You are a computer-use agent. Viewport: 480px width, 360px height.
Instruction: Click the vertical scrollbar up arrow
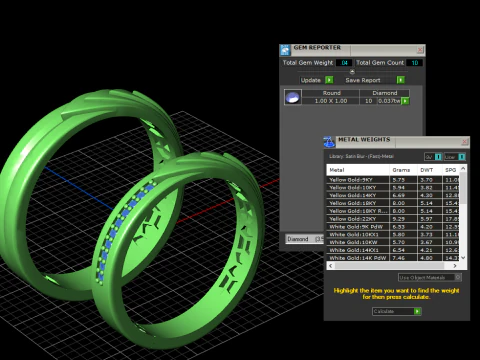463,169
